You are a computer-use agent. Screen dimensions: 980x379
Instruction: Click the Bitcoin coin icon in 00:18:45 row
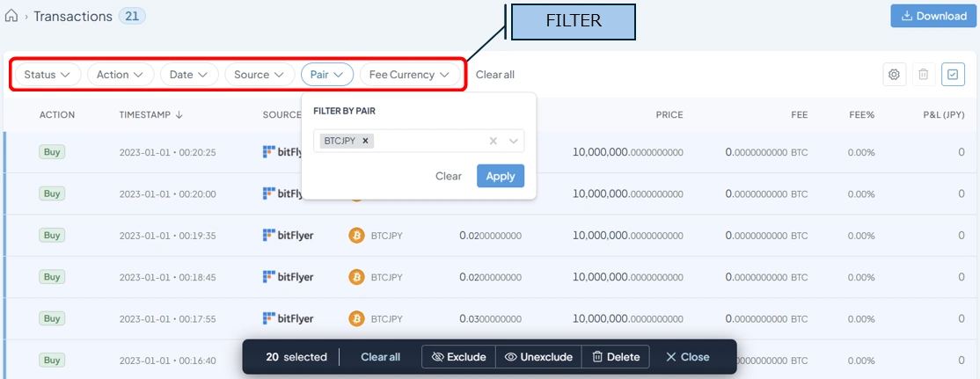click(356, 277)
